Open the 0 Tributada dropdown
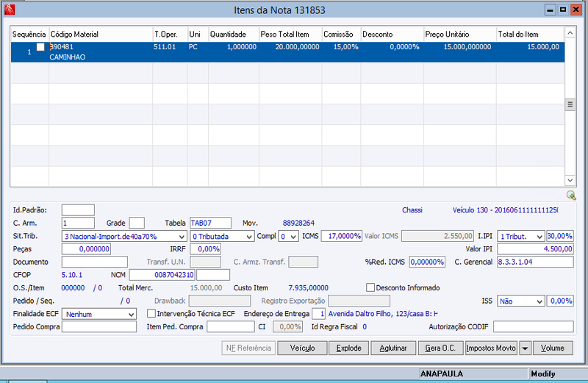The image size is (588, 383). [x=222, y=236]
